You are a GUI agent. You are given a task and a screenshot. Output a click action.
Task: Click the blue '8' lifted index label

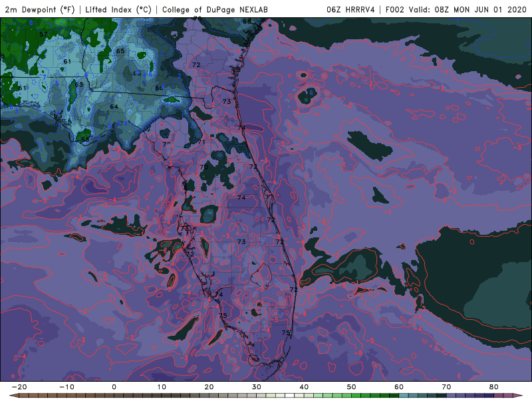click(x=31, y=23)
